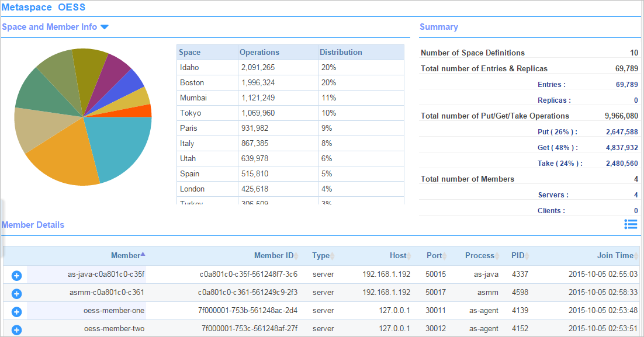The height and width of the screenshot is (337, 644).
Task: Sort members by Join Time column
Action: [615, 255]
